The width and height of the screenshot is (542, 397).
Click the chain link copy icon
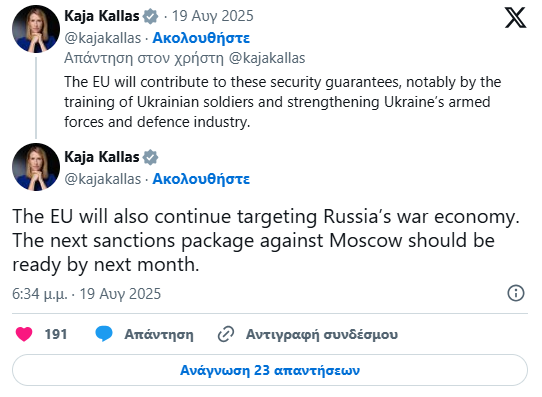tap(226, 334)
